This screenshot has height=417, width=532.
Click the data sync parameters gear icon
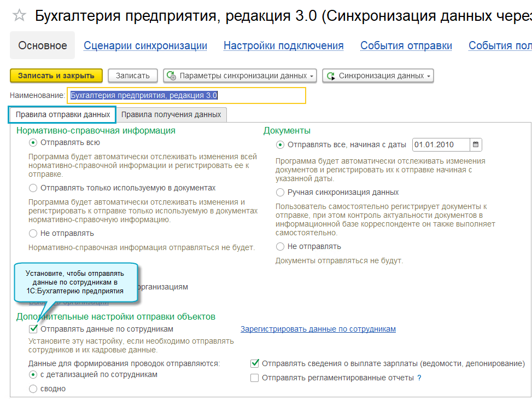click(x=171, y=76)
